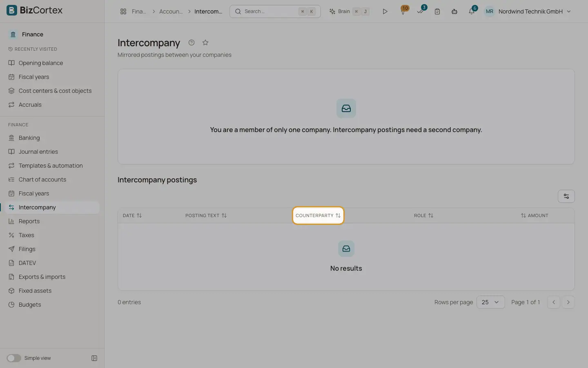Open Fixed assets in the sidebar
This screenshot has height=368, width=588.
point(52,291)
